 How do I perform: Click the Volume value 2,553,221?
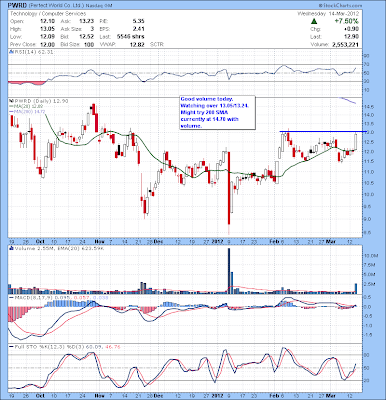pyautogui.click(x=346, y=44)
